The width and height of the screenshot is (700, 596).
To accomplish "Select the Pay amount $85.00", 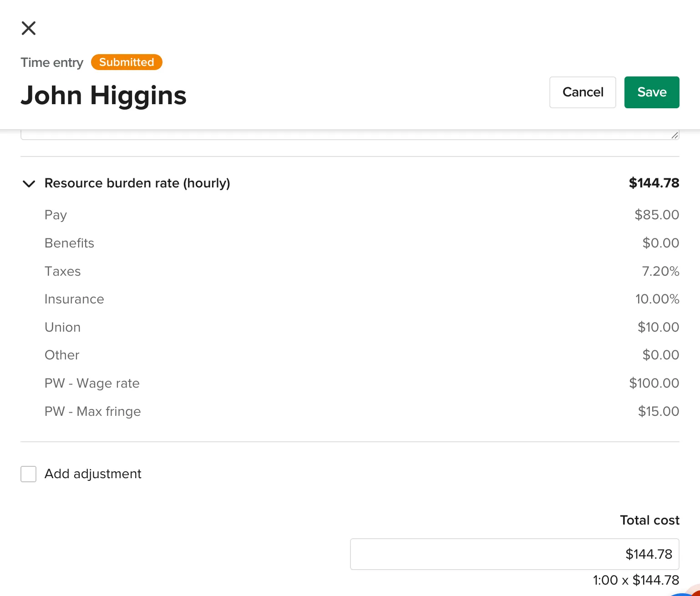I will [x=656, y=215].
